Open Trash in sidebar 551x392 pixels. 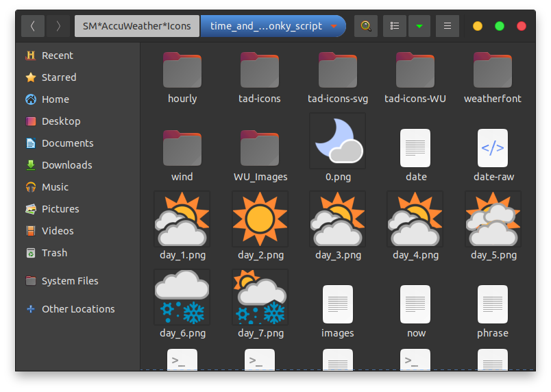[77, 253]
